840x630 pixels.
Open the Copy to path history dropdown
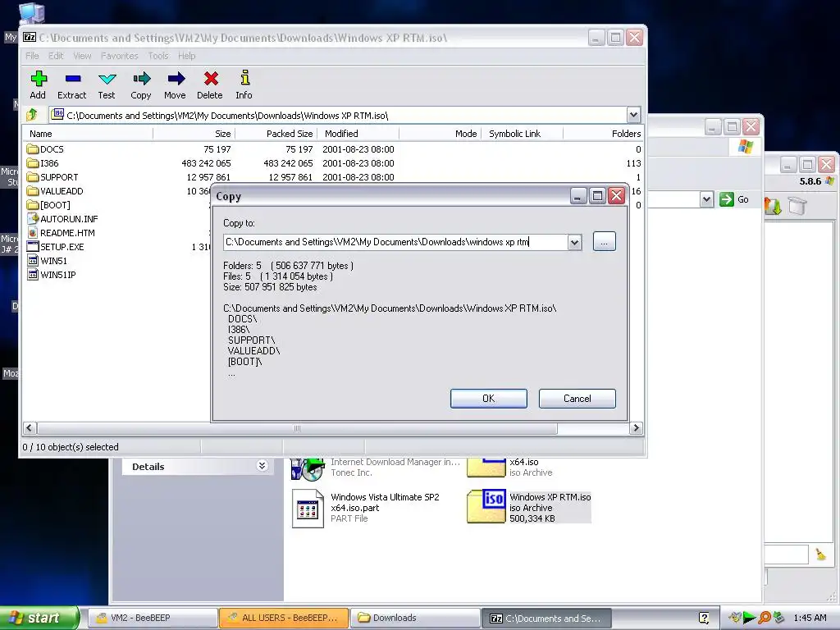(574, 242)
